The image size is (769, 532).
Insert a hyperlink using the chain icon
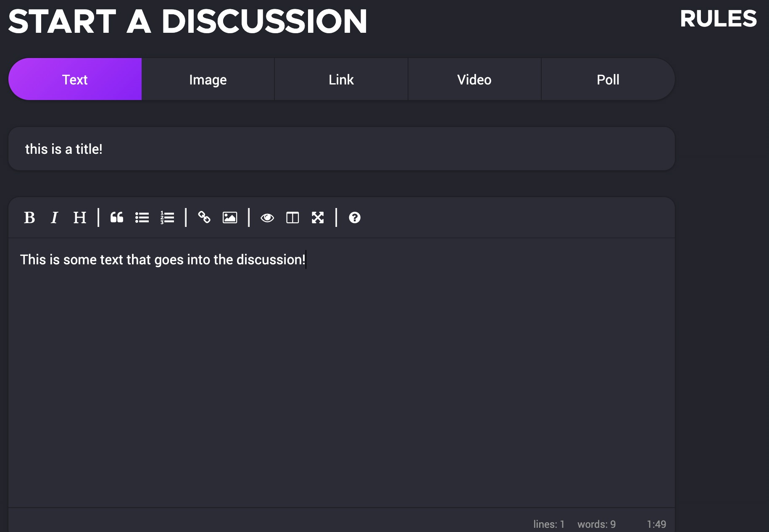204,218
